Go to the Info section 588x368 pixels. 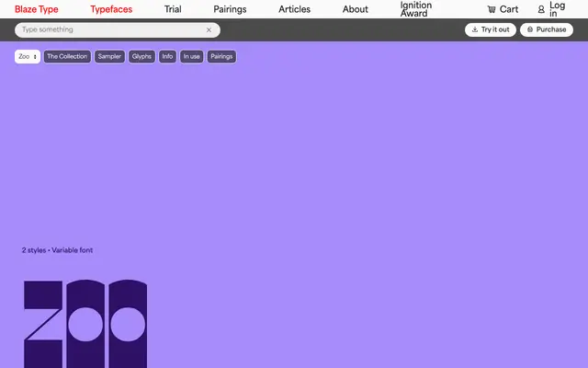(x=167, y=57)
